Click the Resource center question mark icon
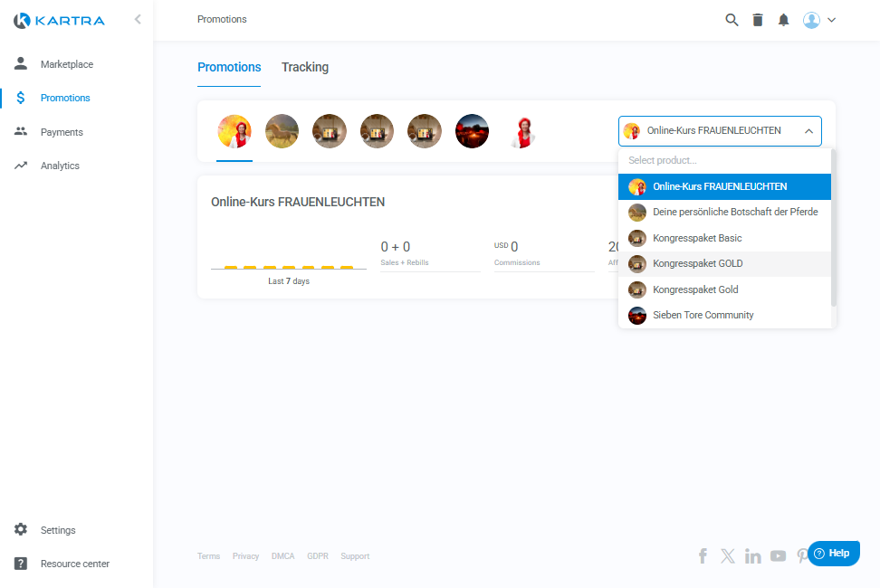 (x=21, y=564)
